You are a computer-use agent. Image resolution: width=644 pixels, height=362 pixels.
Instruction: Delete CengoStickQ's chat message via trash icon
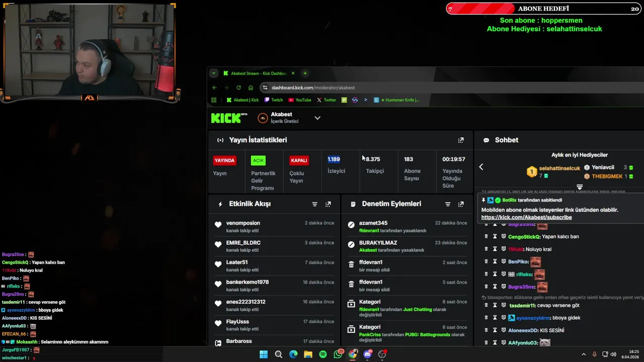pos(486,236)
